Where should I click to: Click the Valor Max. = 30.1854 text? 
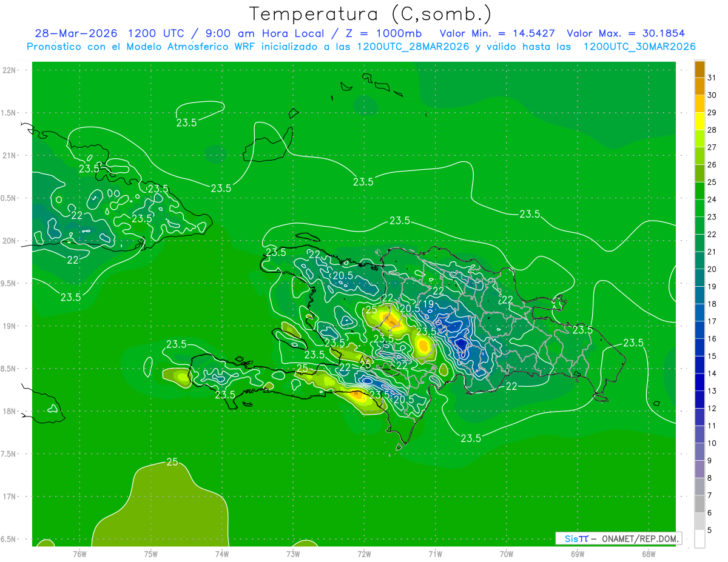coord(626,33)
